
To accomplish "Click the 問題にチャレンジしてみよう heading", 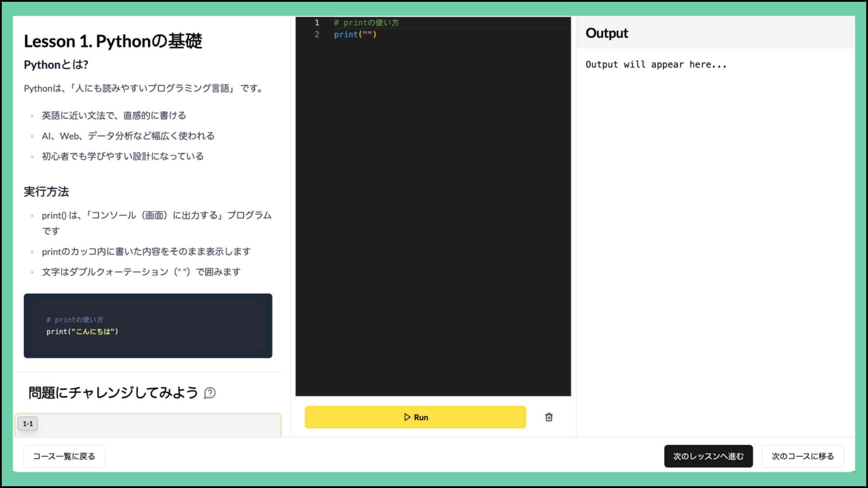I will (113, 393).
